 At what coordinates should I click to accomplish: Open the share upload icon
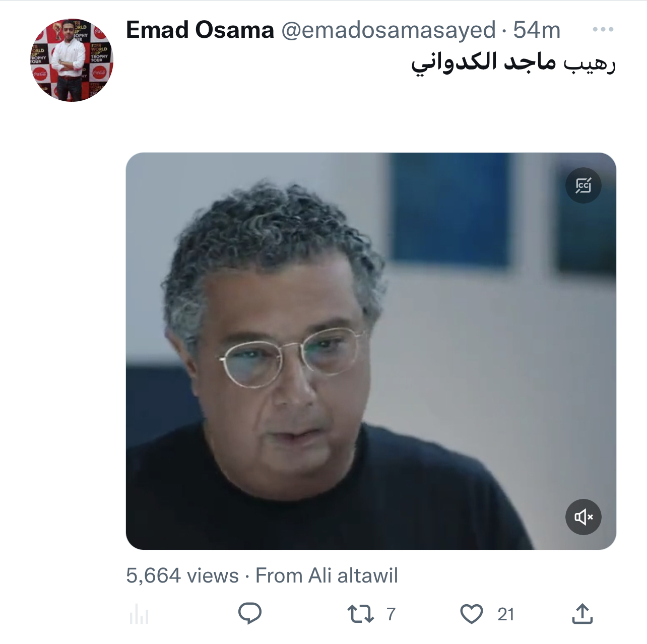[583, 613]
